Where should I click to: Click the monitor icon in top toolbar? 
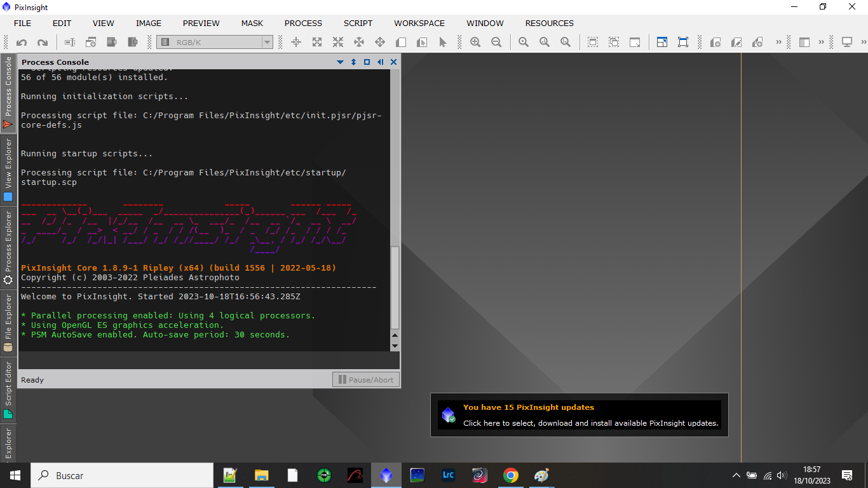pyautogui.click(x=847, y=43)
